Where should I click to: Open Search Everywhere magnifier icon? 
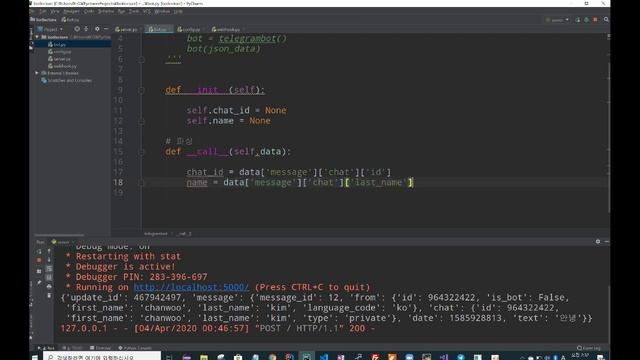(x=606, y=20)
